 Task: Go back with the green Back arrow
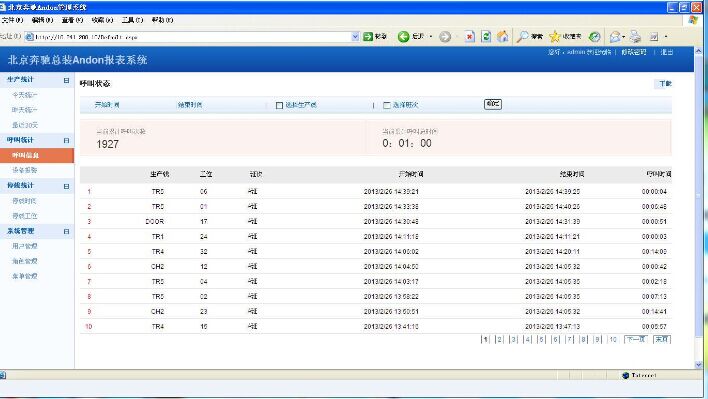(403, 37)
